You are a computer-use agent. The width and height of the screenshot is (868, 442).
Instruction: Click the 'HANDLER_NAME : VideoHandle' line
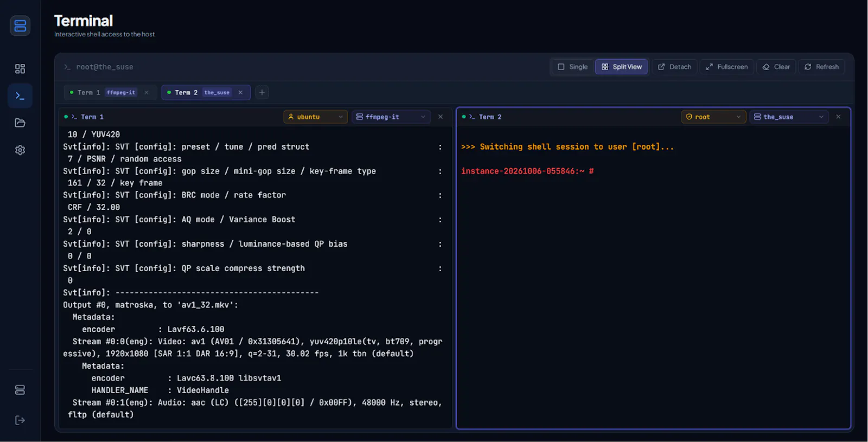(160, 390)
